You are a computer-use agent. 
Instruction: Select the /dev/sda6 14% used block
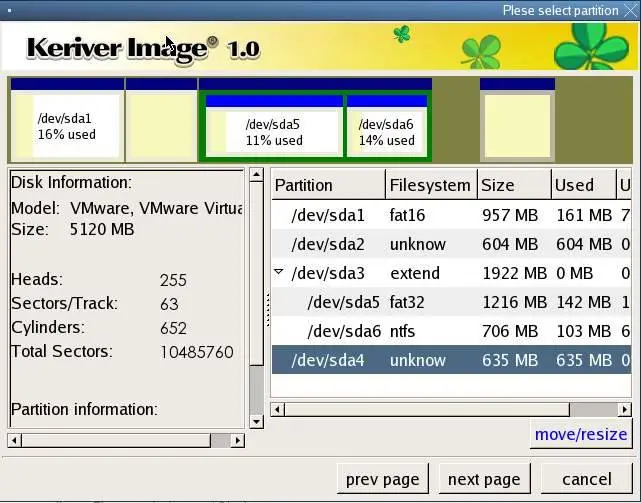[x=387, y=126]
